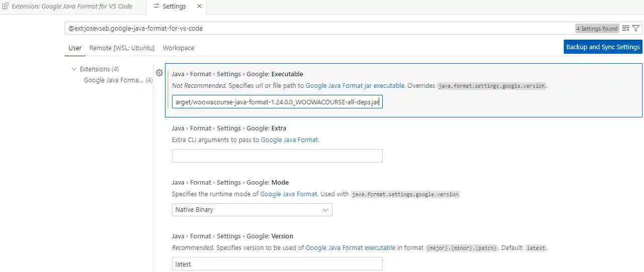Image resolution: width=644 pixels, height=272 pixels.
Task: Open Google Java Format link under Extra
Action: pos(289,140)
